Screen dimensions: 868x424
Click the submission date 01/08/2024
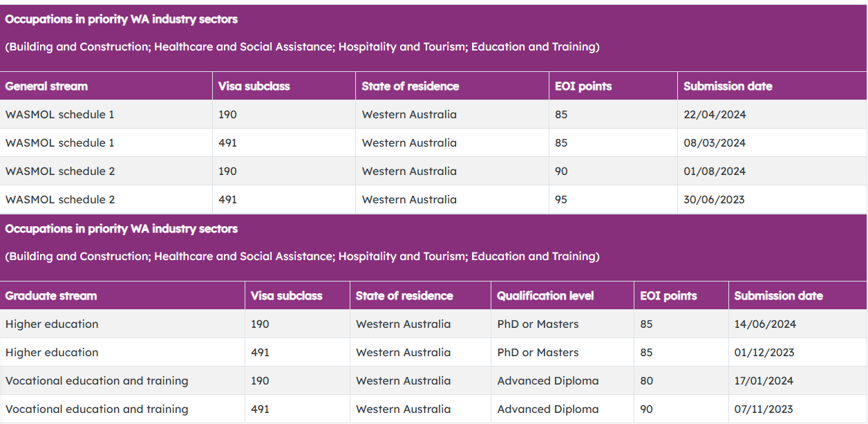tap(715, 172)
